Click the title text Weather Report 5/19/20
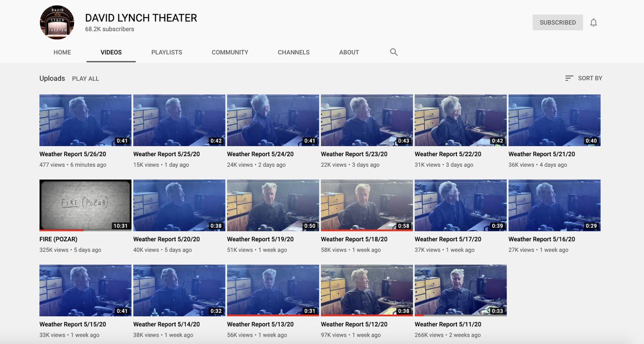The width and height of the screenshot is (644, 344). click(261, 239)
